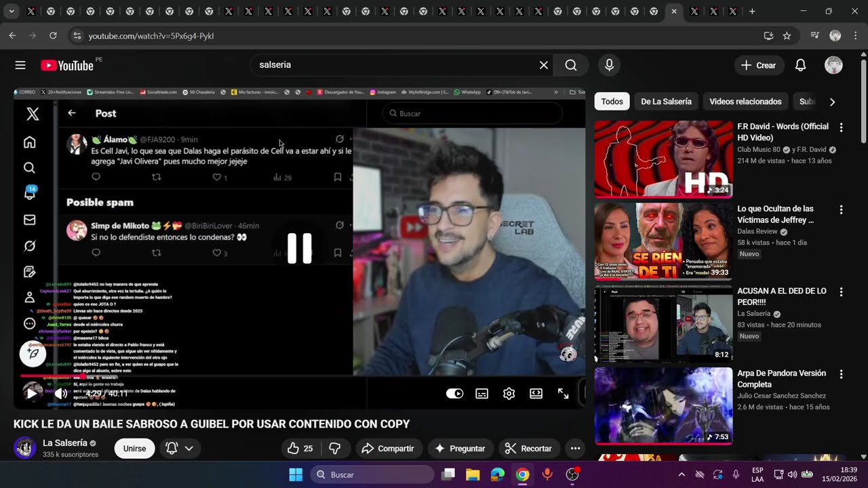Close the active YouTube browser tab
The image size is (868, 488).
pos(673,12)
